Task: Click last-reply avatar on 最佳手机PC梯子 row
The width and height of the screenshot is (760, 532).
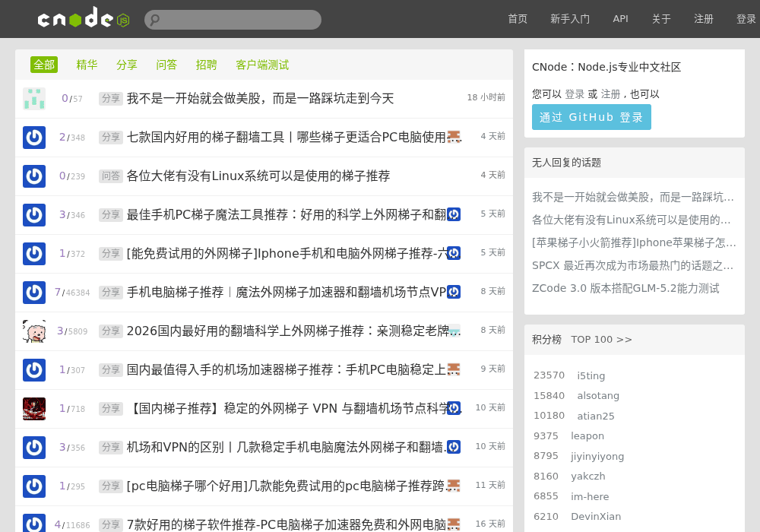Action: click(454, 214)
